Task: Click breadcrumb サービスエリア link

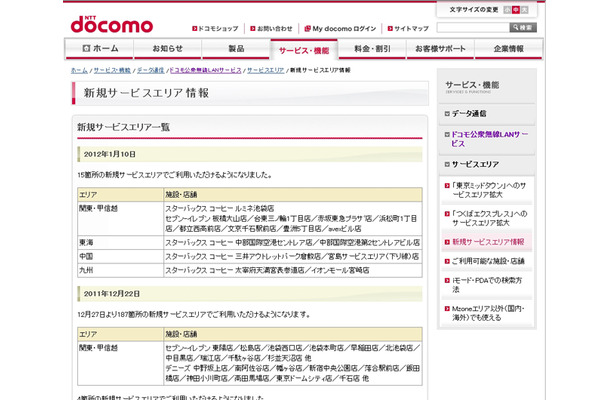Action: coord(265,70)
